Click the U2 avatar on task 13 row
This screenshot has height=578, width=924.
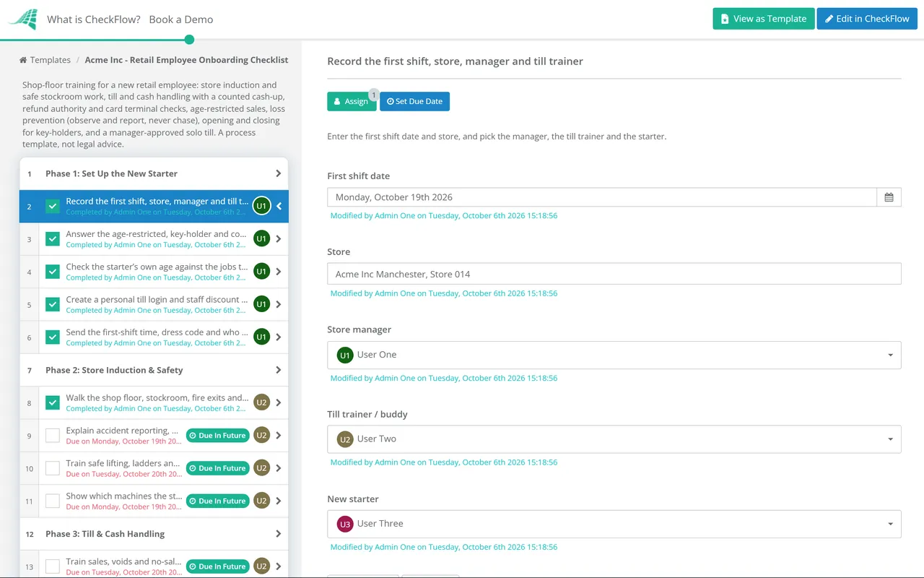(261, 566)
